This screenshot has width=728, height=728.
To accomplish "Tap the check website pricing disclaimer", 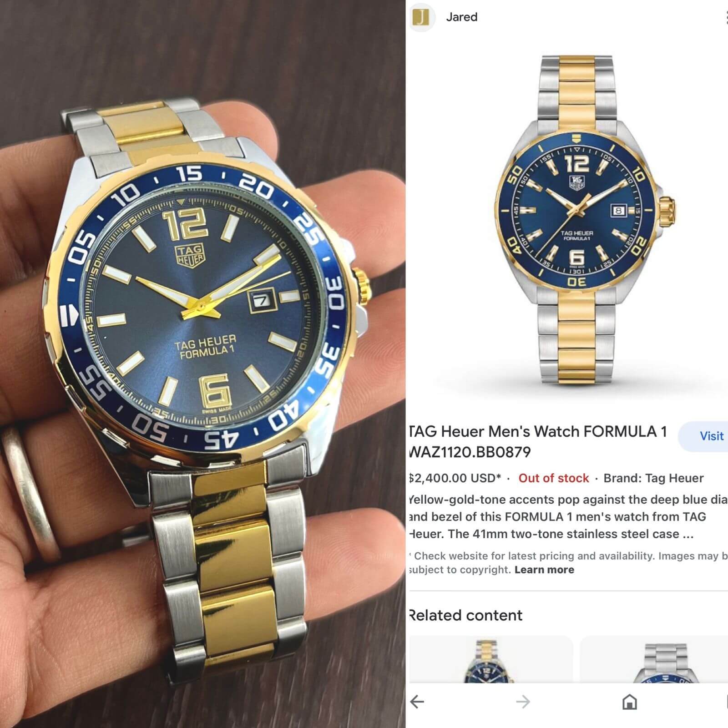I will pos(568,562).
